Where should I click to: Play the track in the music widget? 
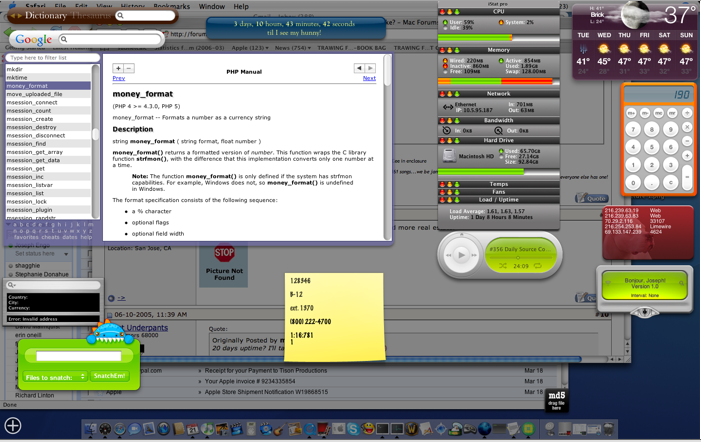click(x=461, y=255)
